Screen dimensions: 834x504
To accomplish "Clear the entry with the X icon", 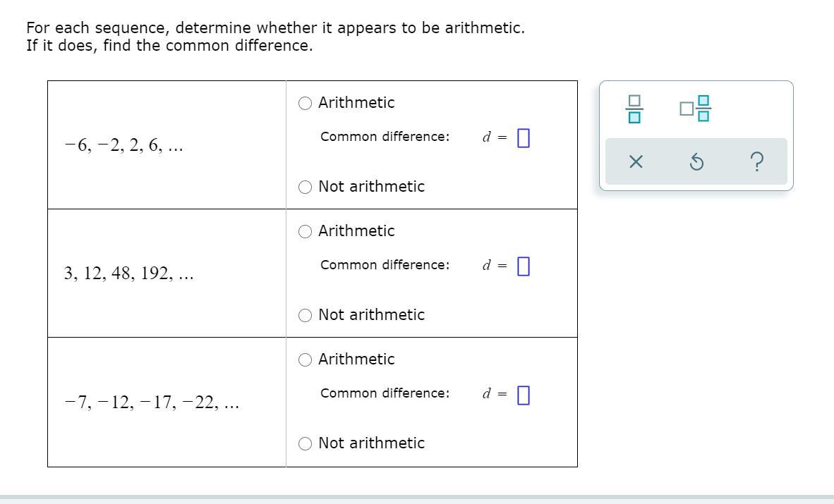I will [x=635, y=163].
